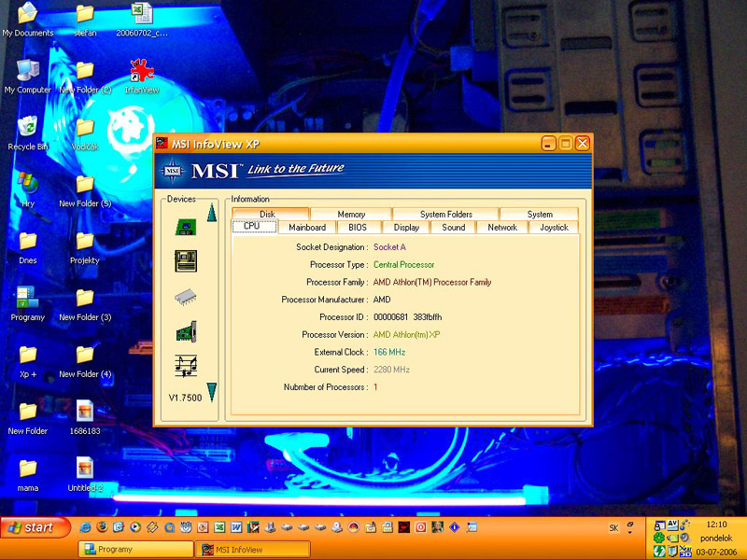Select the New Folder (4) desktop folder
This screenshot has height=560, width=747.
pos(85,362)
